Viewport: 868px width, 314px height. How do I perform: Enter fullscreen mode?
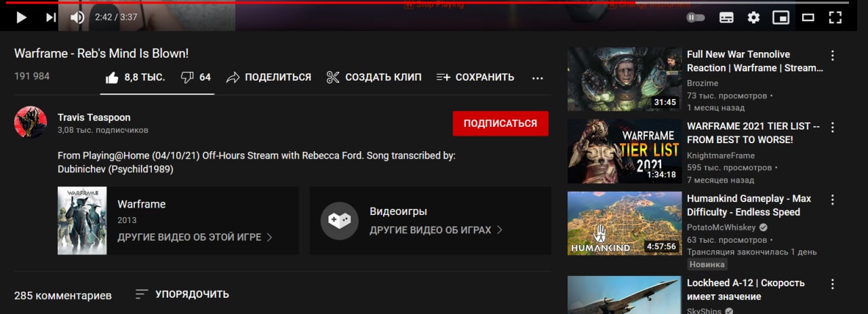point(835,18)
